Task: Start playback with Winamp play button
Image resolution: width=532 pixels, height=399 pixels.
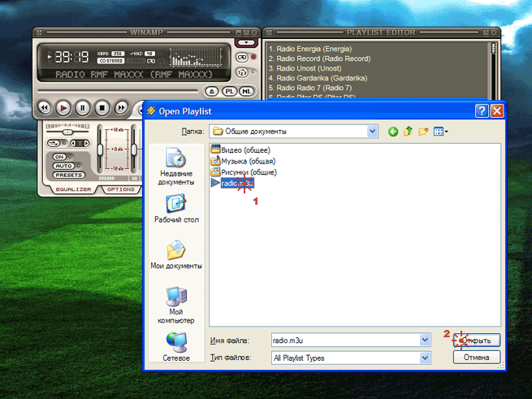Action: pyautogui.click(x=63, y=108)
